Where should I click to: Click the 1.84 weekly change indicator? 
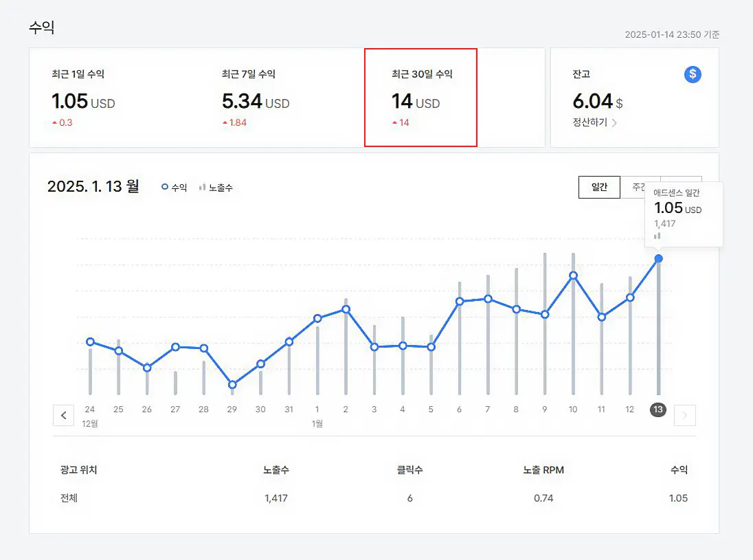pos(234,123)
